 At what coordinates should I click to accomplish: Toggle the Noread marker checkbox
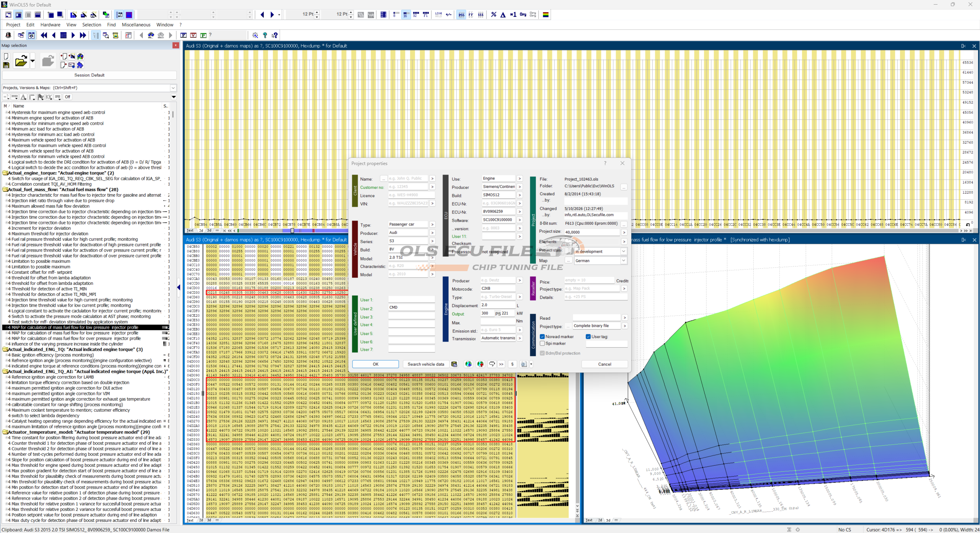tap(542, 337)
